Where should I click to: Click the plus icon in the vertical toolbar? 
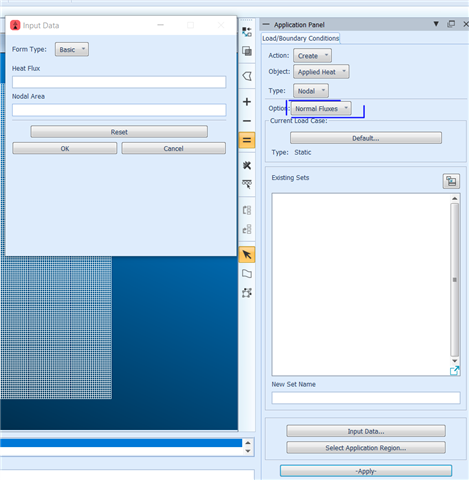(x=247, y=102)
